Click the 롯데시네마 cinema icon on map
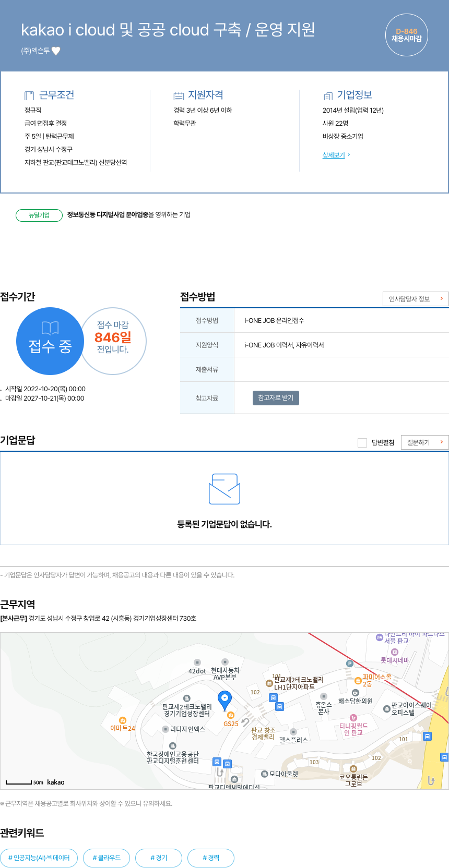The width and height of the screenshot is (449, 868). (395, 652)
